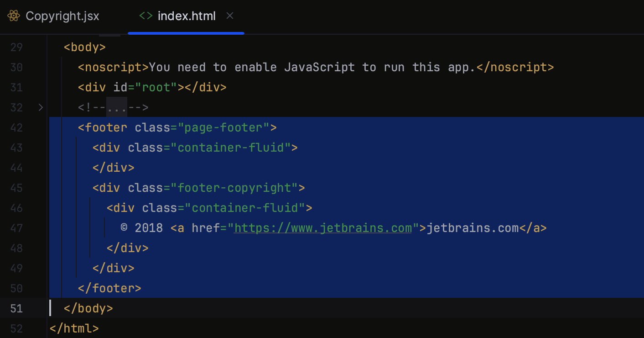Select the index.html tab

click(186, 16)
